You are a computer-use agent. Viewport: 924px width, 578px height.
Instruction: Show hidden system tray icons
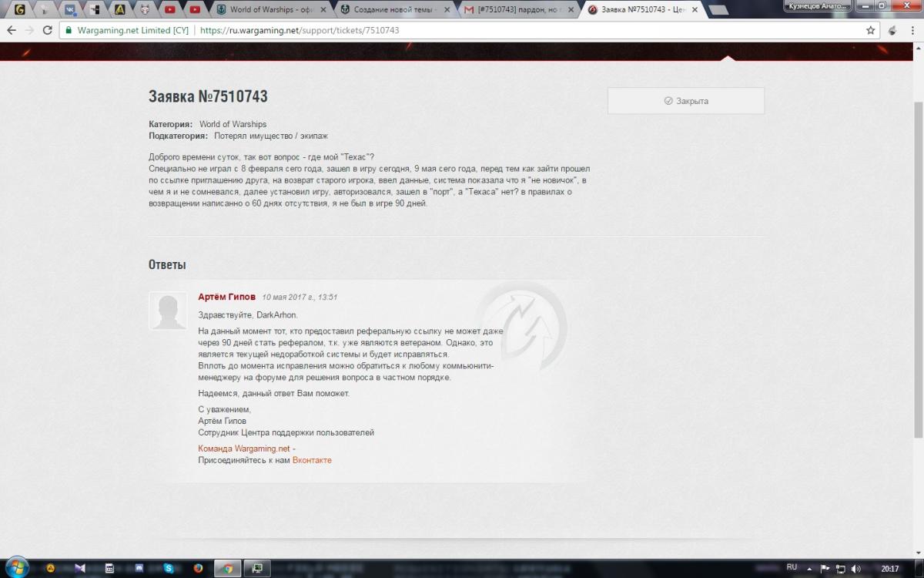pos(811,568)
